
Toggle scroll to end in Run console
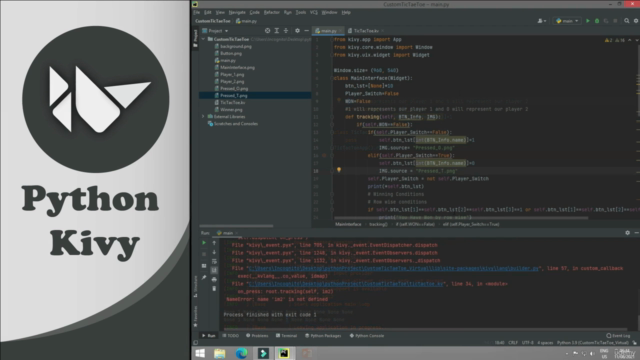[x=214, y=270]
